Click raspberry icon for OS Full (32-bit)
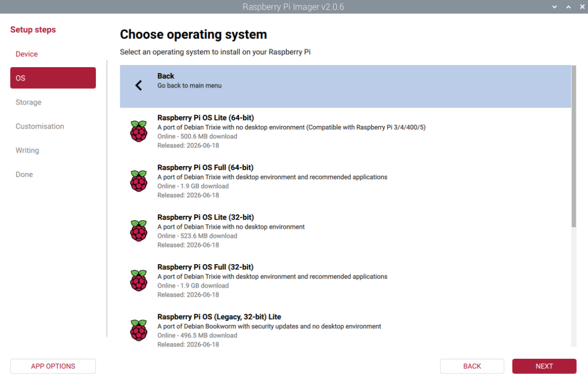Screen dimensions: 588x382 click(x=139, y=281)
